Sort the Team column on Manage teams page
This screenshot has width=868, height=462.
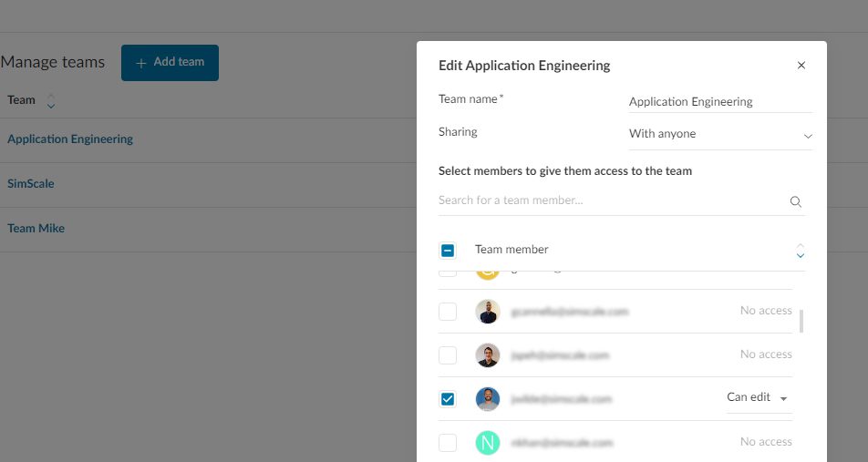pyautogui.click(x=51, y=101)
